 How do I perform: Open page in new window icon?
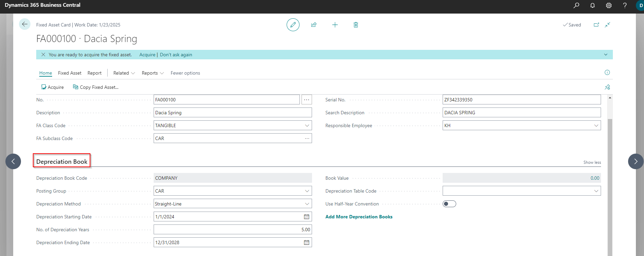click(596, 25)
